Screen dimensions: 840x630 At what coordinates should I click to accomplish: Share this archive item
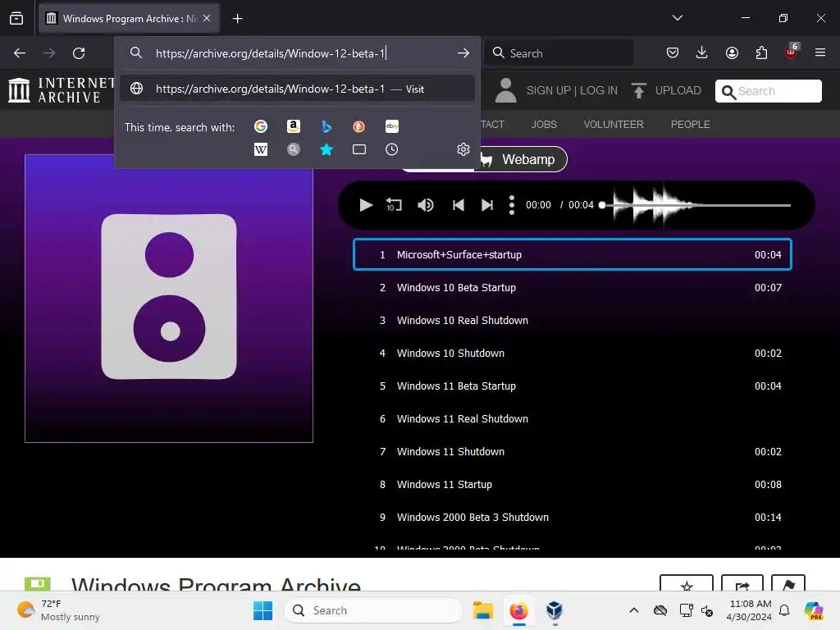click(742, 584)
